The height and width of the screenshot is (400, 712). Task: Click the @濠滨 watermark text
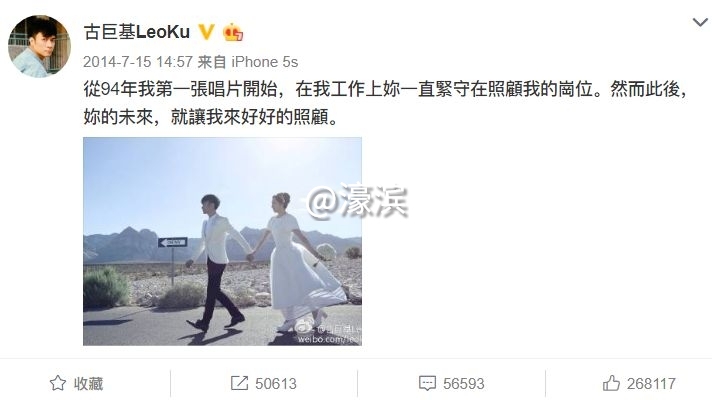(x=357, y=202)
